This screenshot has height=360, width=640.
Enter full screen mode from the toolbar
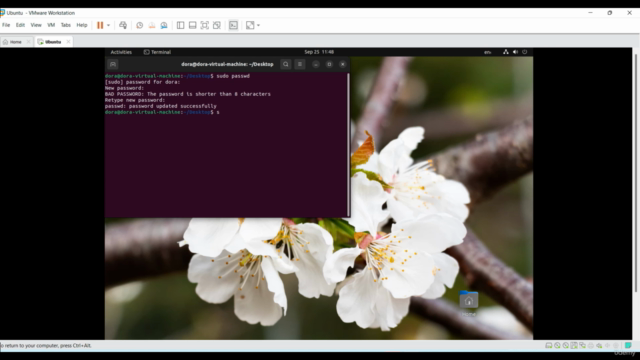(204, 25)
